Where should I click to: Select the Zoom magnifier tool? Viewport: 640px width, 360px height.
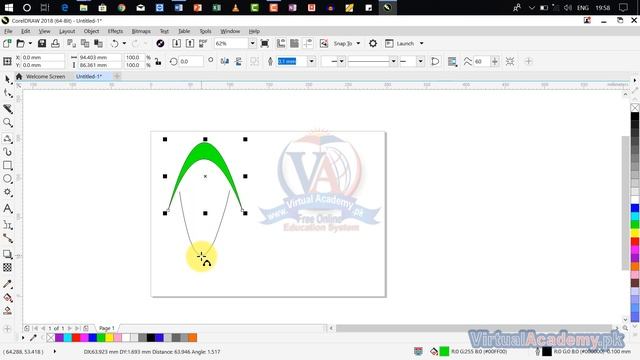click(8, 122)
